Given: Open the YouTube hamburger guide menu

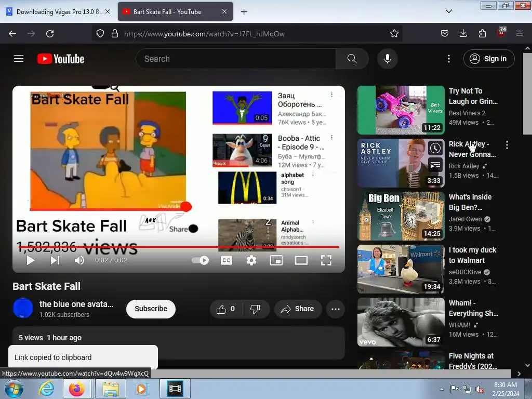Looking at the screenshot, I should point(19,59).
